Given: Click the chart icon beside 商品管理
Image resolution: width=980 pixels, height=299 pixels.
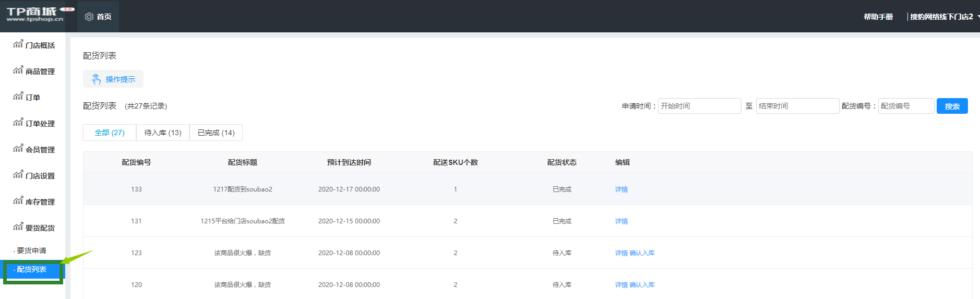Looking at the screenshot, I should pos(18,70).
